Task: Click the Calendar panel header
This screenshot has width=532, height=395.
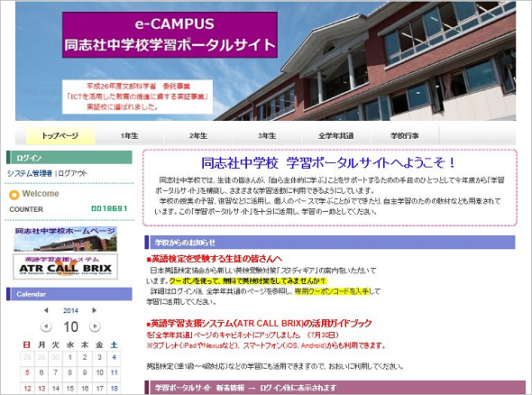Action: tap(69, 294)
